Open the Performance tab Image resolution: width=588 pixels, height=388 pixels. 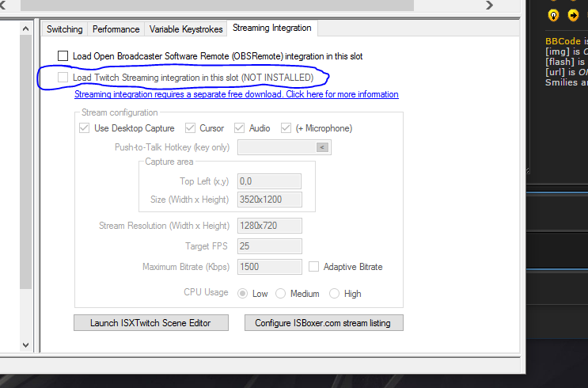(116, 29)
